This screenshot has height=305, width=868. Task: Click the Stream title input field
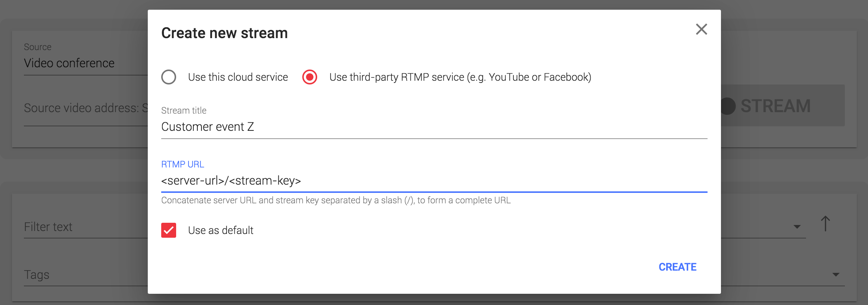pyautogui.click(x=434, y=127)
